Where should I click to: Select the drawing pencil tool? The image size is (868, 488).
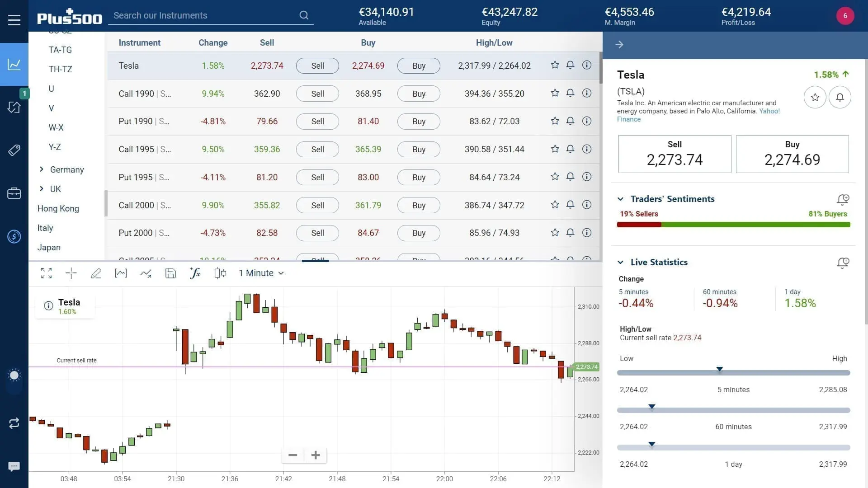coord(96,273)
